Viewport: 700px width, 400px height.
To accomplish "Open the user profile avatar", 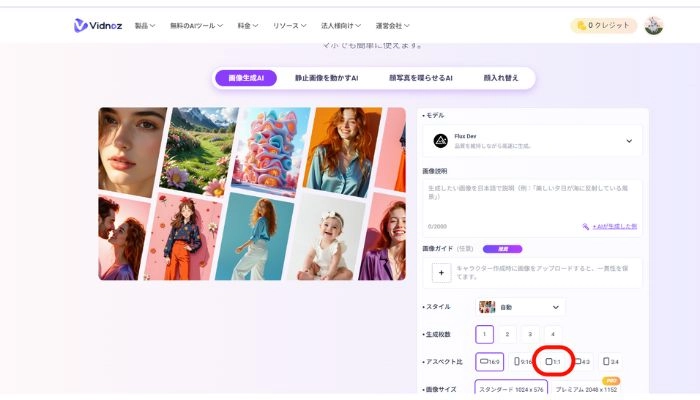I will click(x=653, y=25).
